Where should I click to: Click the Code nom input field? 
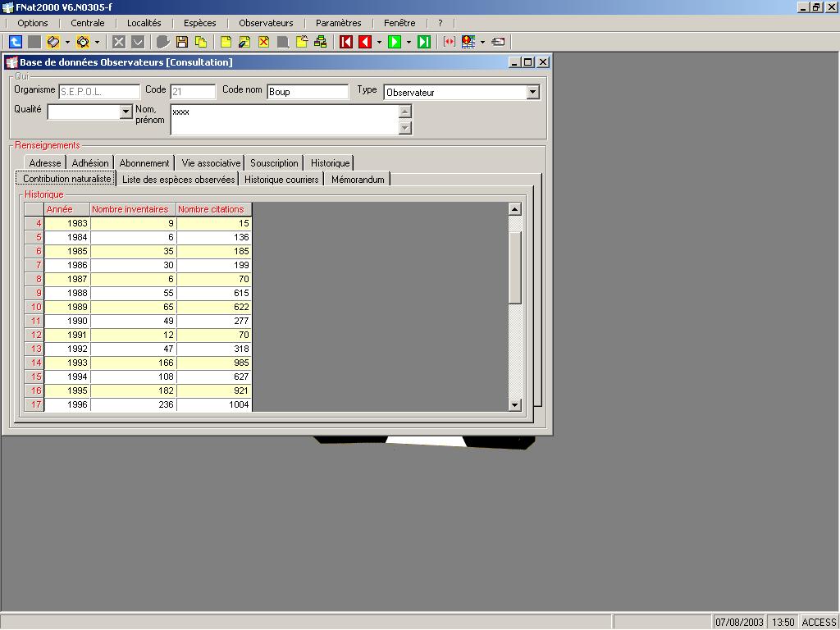(308, 92)
